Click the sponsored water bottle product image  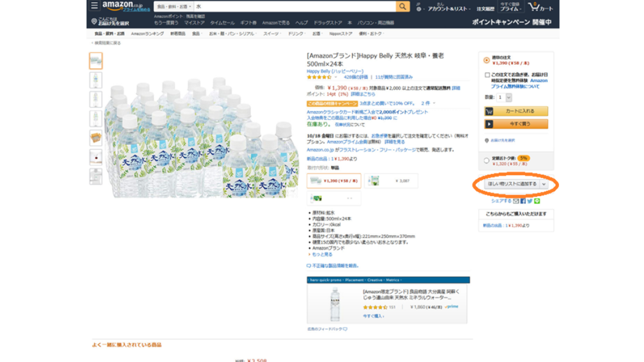pos(335,304)
